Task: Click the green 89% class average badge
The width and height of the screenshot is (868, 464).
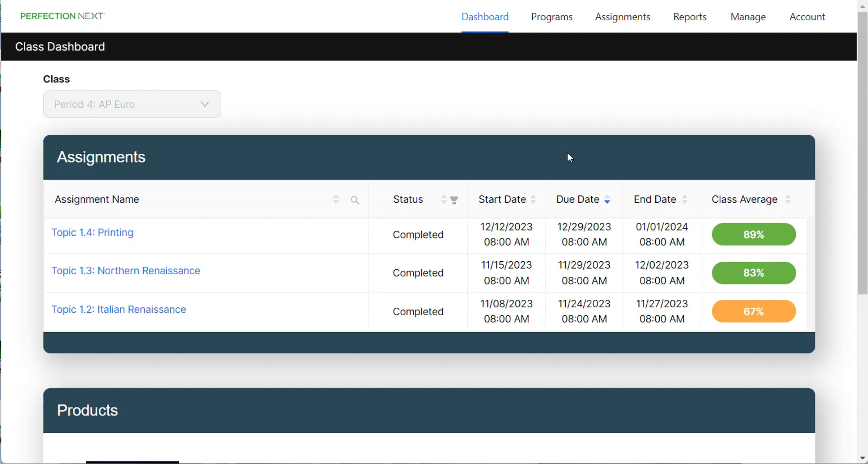Action: pos(753,235)
